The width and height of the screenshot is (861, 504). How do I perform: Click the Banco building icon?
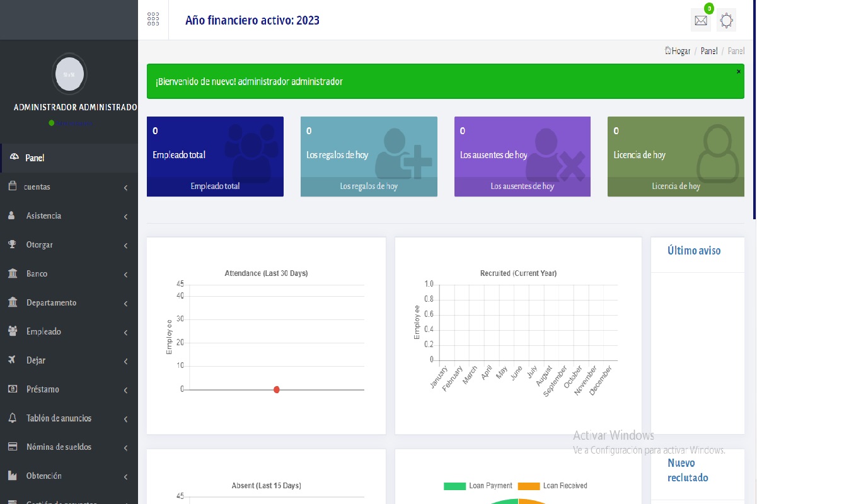13,273
